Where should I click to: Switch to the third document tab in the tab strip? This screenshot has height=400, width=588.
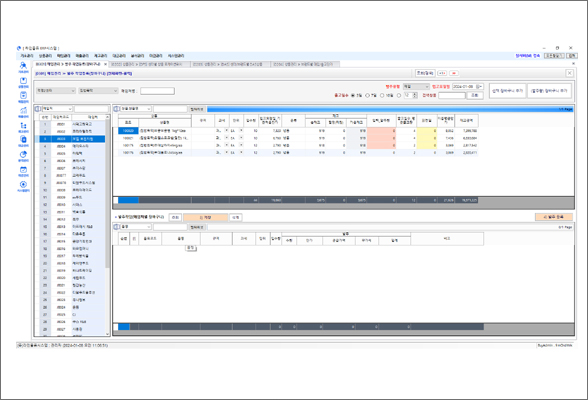(230, 64)
